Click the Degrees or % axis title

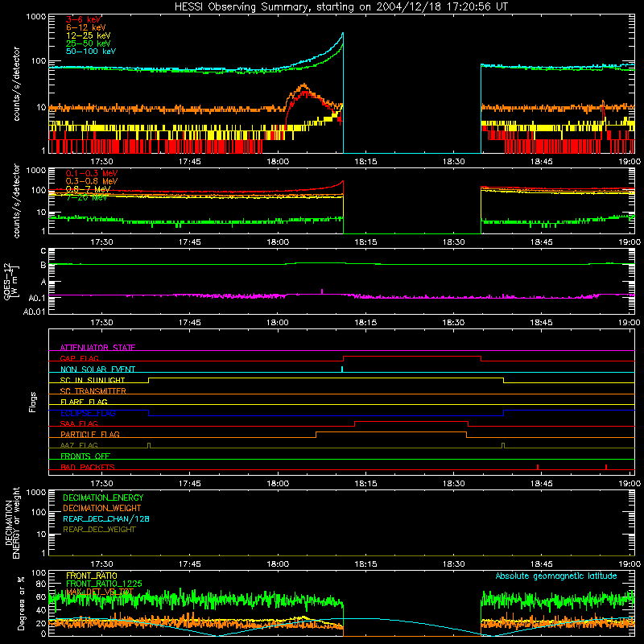[x=21, y=603]
